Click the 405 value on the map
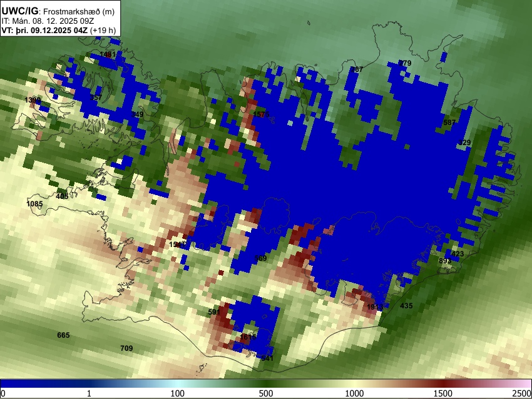 coord(62,196)
